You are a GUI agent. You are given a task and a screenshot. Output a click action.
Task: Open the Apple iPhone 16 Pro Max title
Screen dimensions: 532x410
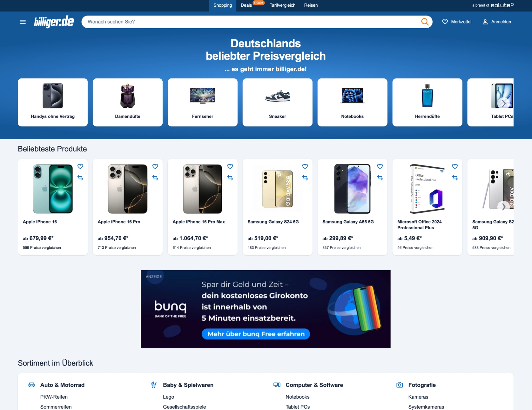199,222
